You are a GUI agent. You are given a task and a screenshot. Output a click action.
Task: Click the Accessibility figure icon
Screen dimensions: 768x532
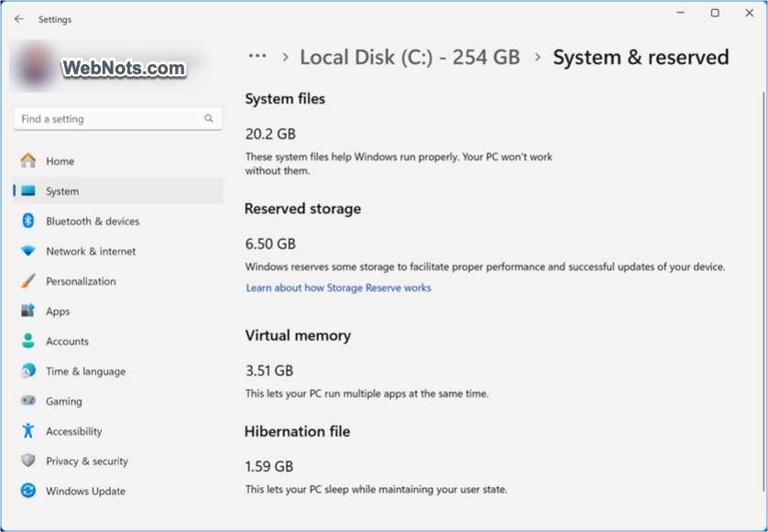(x=27, y=430)
